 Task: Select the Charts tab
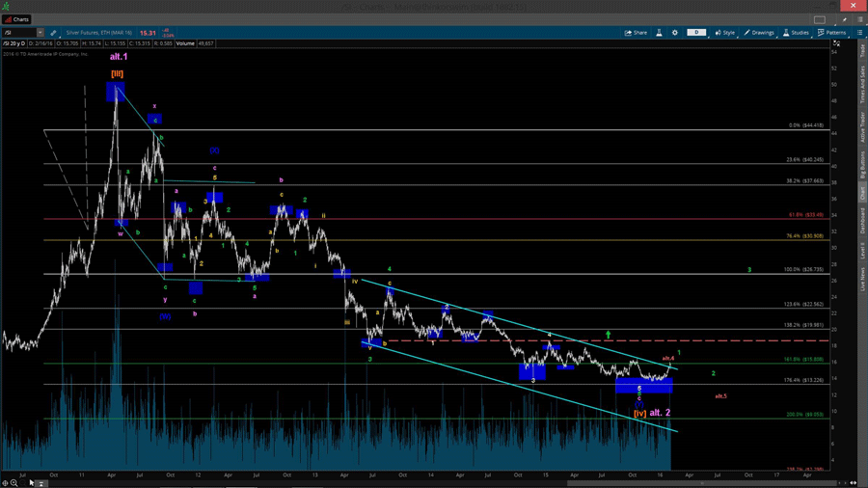tap(16, 19)
